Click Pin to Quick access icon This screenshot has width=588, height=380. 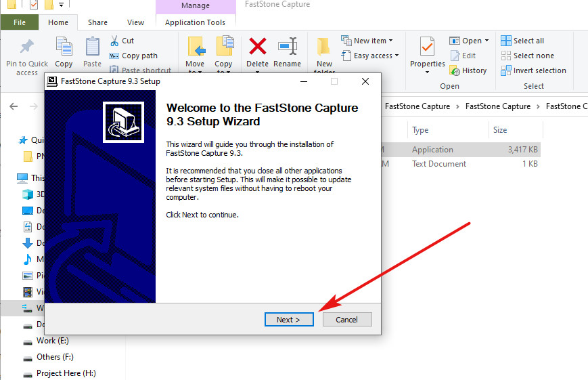click(x=27, y=46)
